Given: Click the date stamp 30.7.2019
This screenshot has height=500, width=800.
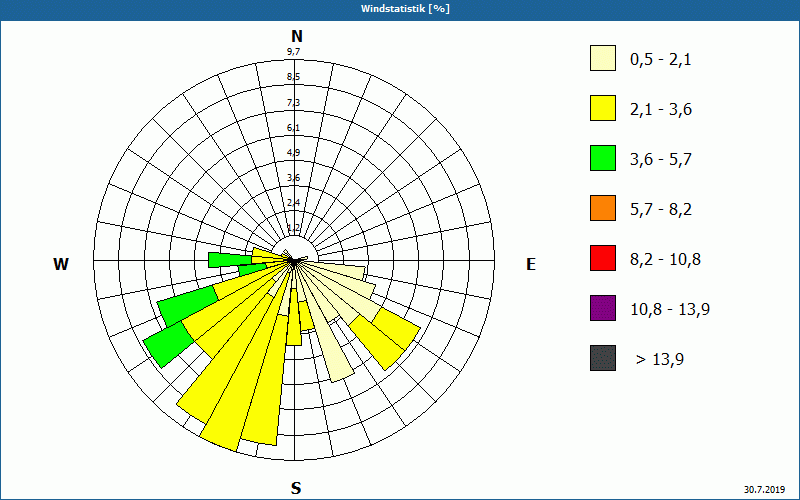Looking at the screenshot, I should click(x=764, y=490).
